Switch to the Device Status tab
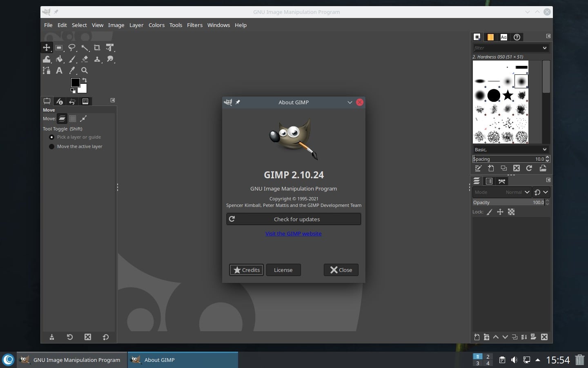This screenshot has height=368, width=588. click(60, 101)
